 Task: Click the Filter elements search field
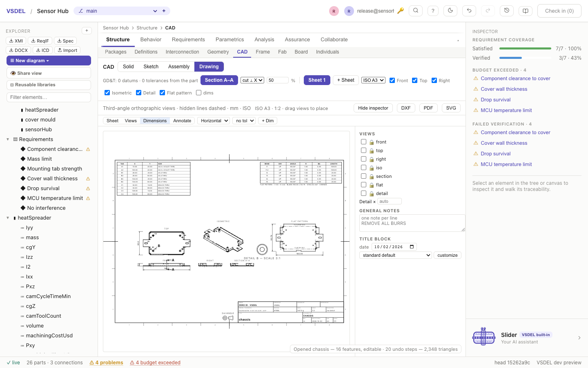pos(49,97)
